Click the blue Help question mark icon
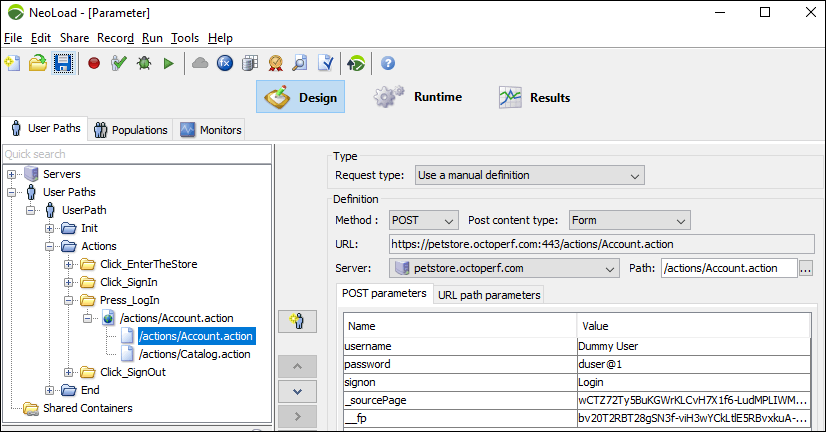This screenshot has height=432, width=826. (387, 63)
